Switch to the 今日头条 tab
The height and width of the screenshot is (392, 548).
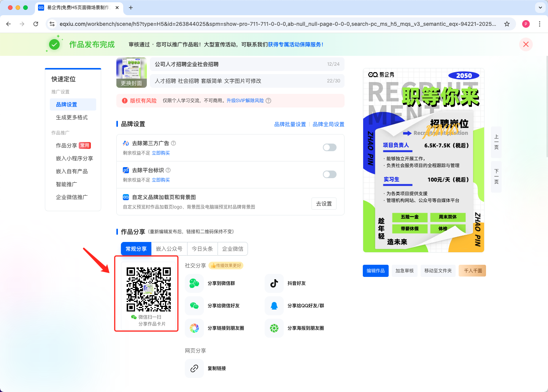(202, 249)
